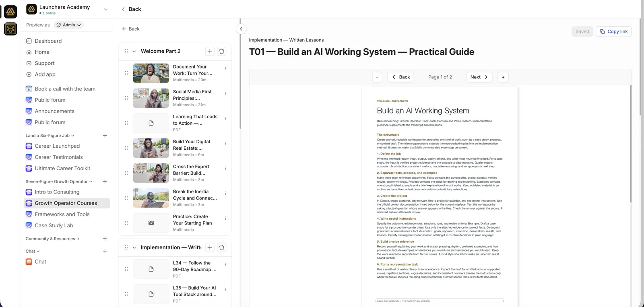Screen dimensions: 644x307
Task: Click the Saved button
Action: pos(582,31)
